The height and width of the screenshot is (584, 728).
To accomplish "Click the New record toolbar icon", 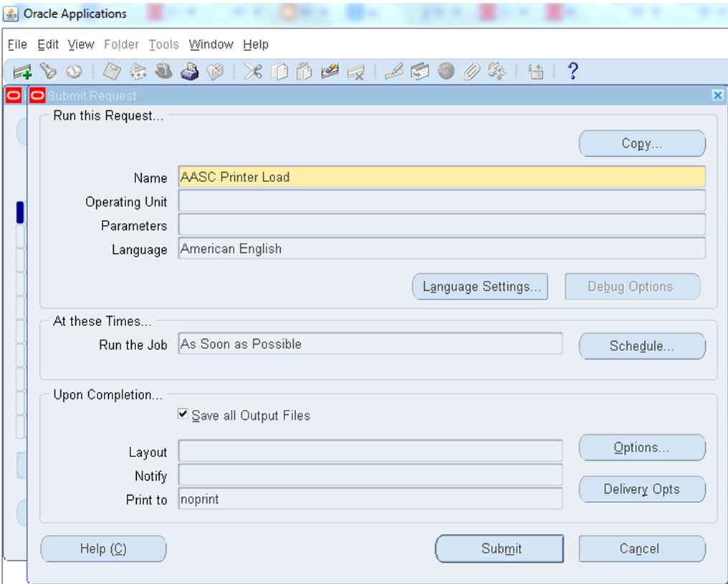I will point(21,72).
